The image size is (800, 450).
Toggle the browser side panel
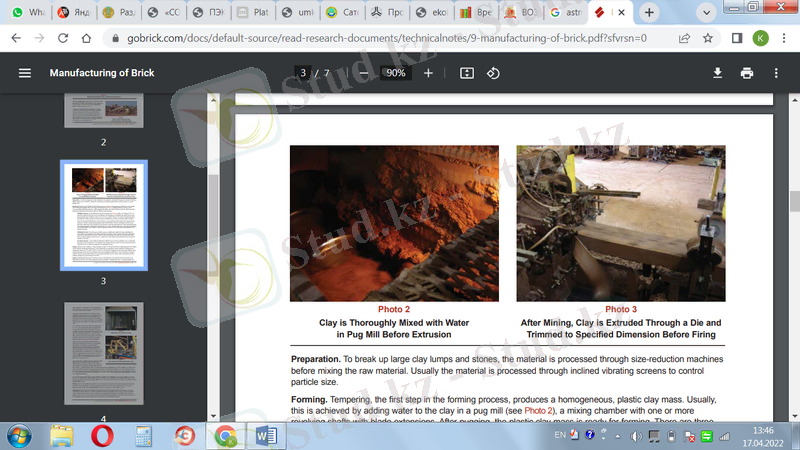click(737, 38)
